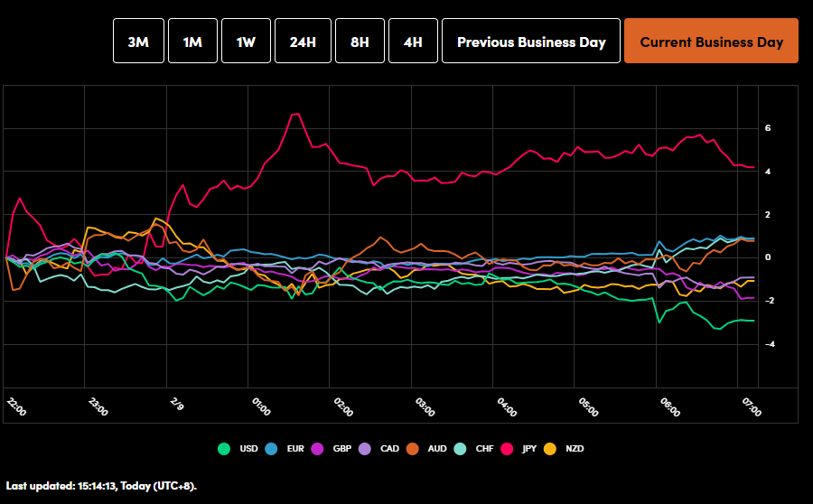Show the 24H chart view
The height and width of the screenshot is (504, 813).
pyautogui.click(x=303, y=42)
